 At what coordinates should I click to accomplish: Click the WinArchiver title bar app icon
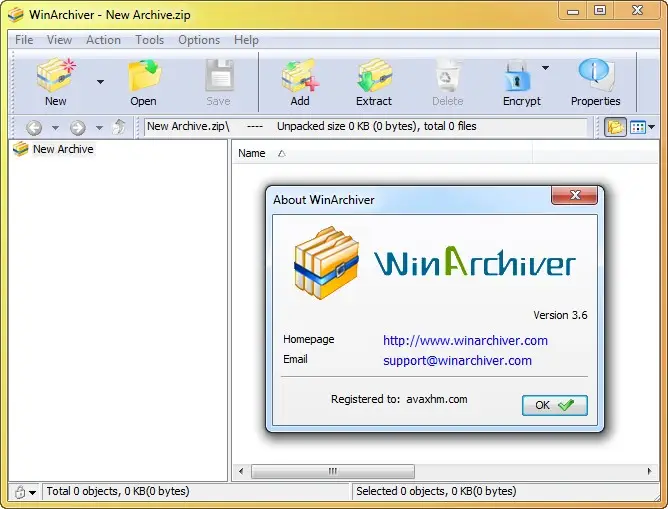(x=16, y=14)
